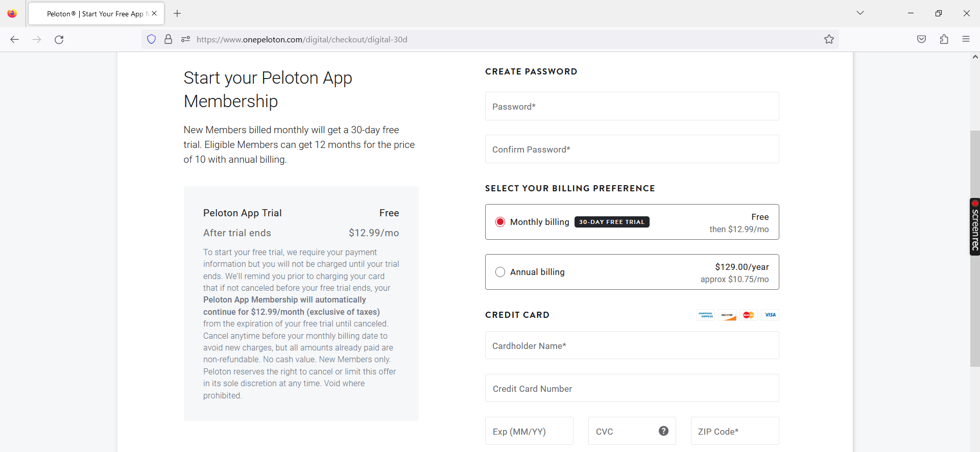Reload the checkout page
The width and height of the screenshot is (980, 452).
point(59,39)
